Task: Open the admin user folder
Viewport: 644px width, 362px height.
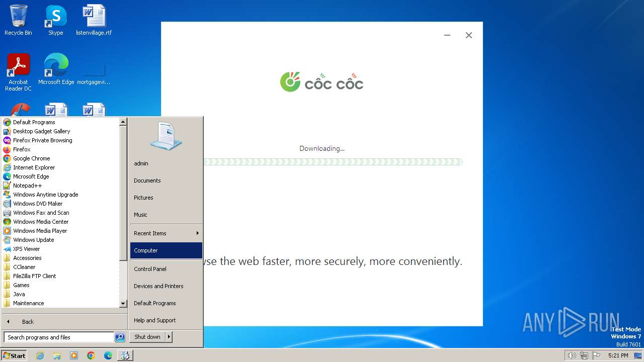Action: click(x=166, y=163)
